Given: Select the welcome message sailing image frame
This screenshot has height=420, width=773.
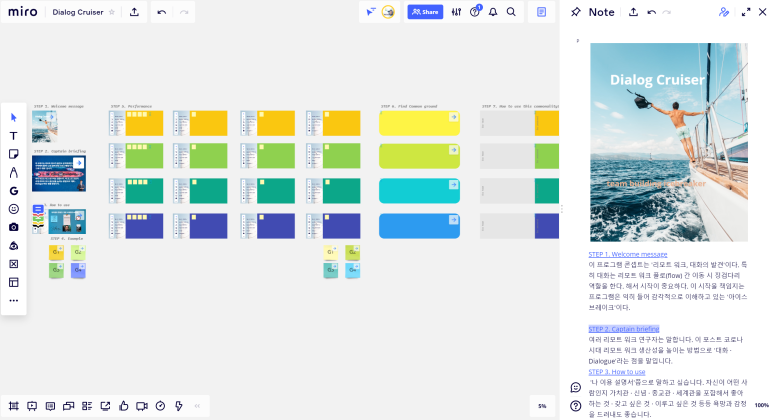Looking at the screenshot, I should [x=44, y=127].
